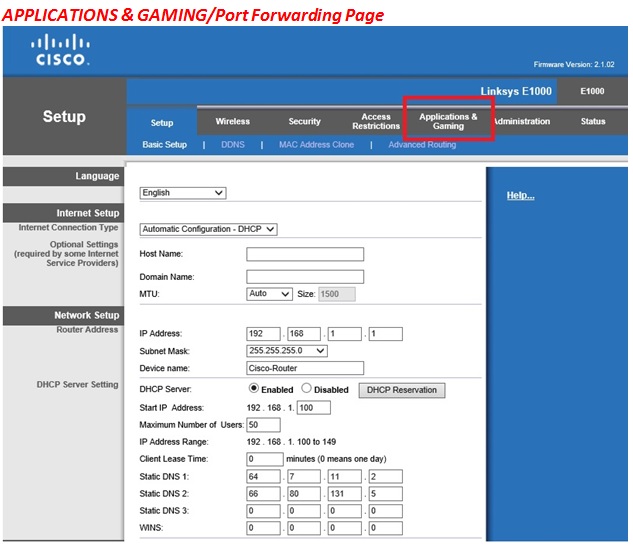Click the Device name field Cisco-Router

click(305, 368)
